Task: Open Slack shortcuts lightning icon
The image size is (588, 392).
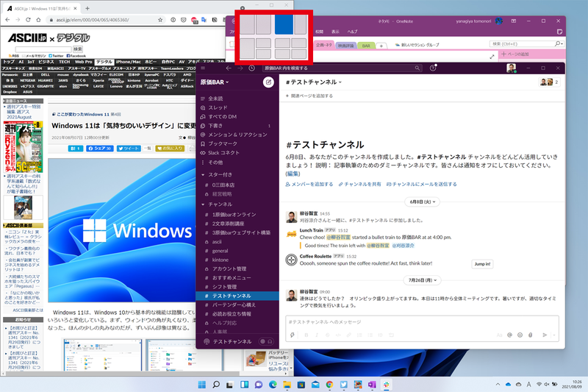Action: [x=293, y=335]
